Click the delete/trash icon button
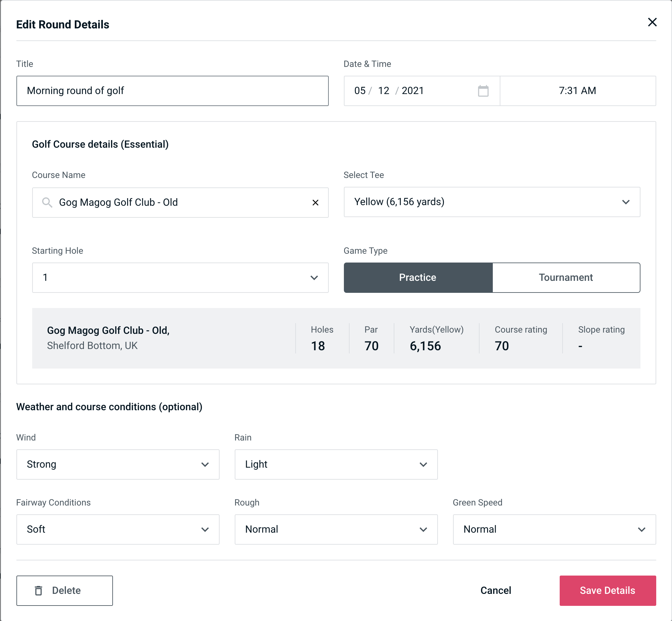This screenshot has width=672, height=621. (x=39, y=590)
